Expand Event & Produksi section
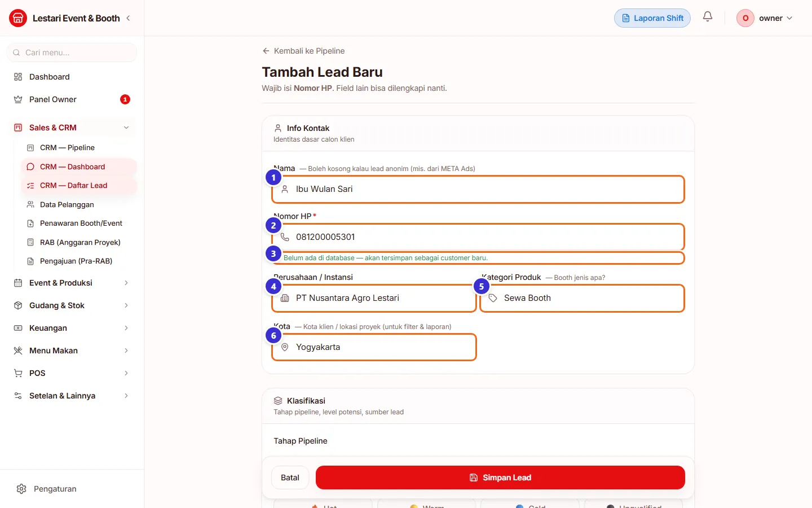This screenshot has height=508, width=812. [72, 283]
